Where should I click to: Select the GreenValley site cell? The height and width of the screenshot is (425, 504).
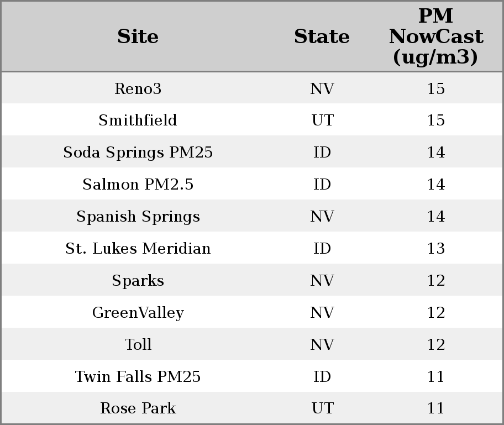point(138,313)
